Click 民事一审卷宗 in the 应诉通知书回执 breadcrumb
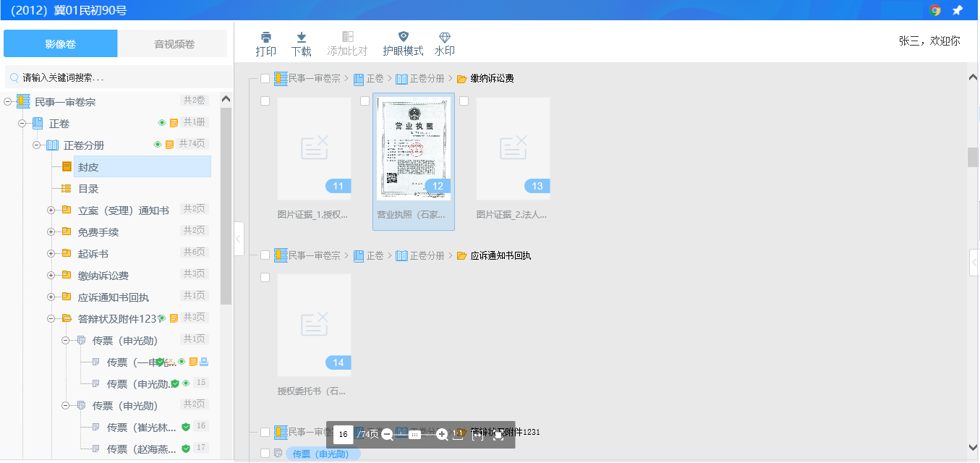 (315, 255)
